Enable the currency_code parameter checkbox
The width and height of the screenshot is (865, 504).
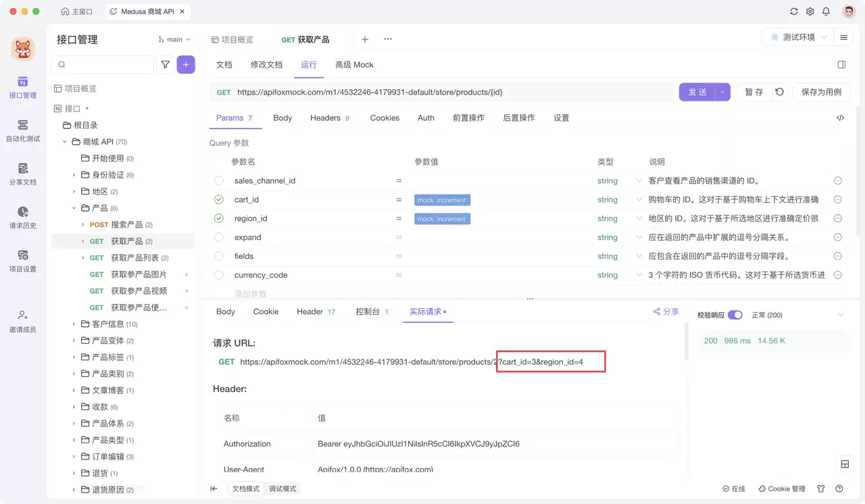[x=219, y=275]
